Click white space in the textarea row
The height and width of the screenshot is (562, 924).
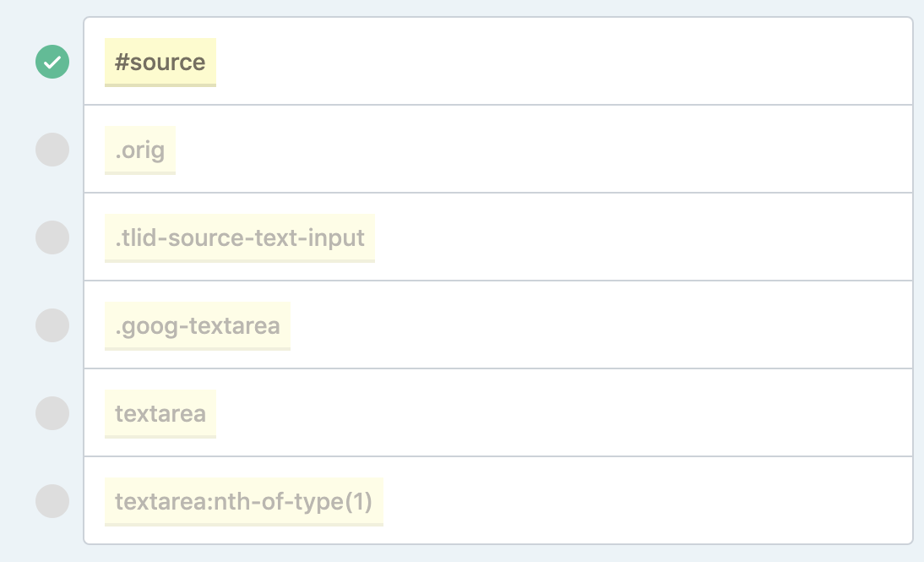tap(560, 413)
